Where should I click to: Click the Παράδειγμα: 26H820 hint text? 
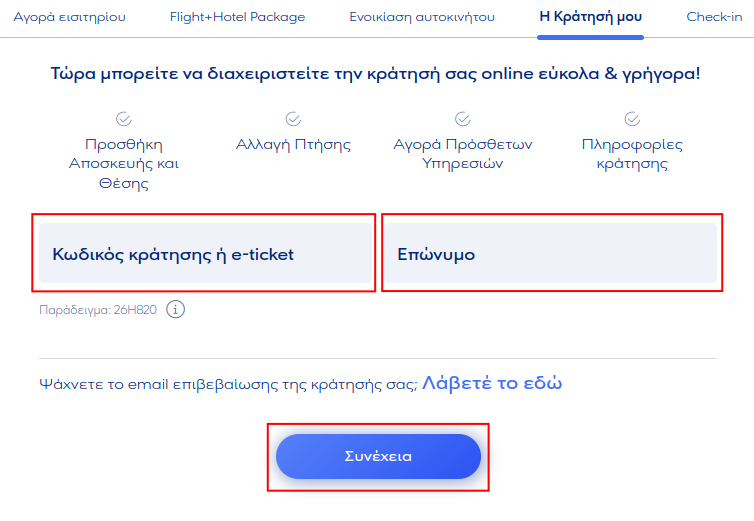pos(97,309)
